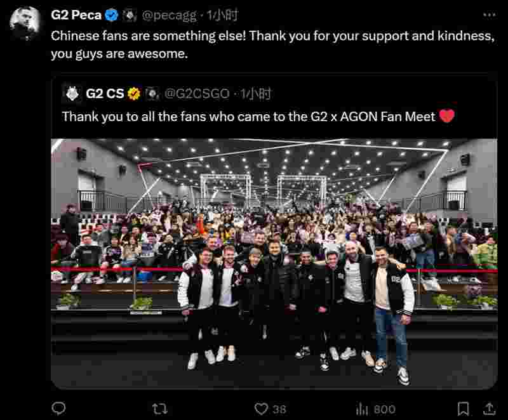Open the three-dot more options menu

[x=489, y=15]
